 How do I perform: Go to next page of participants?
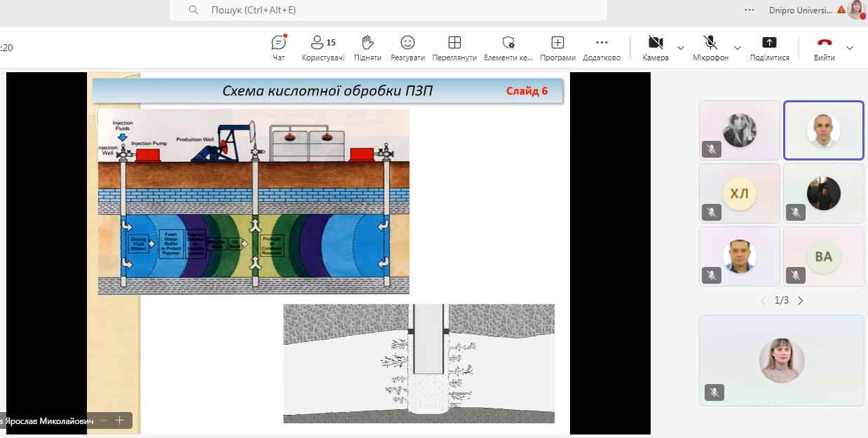(x=801, y=301)
